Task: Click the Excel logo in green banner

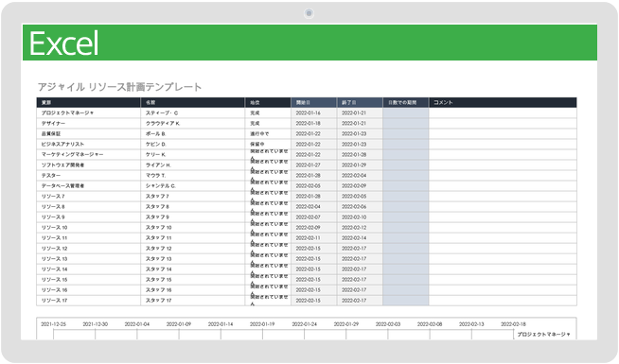Action: click(64, 43)
